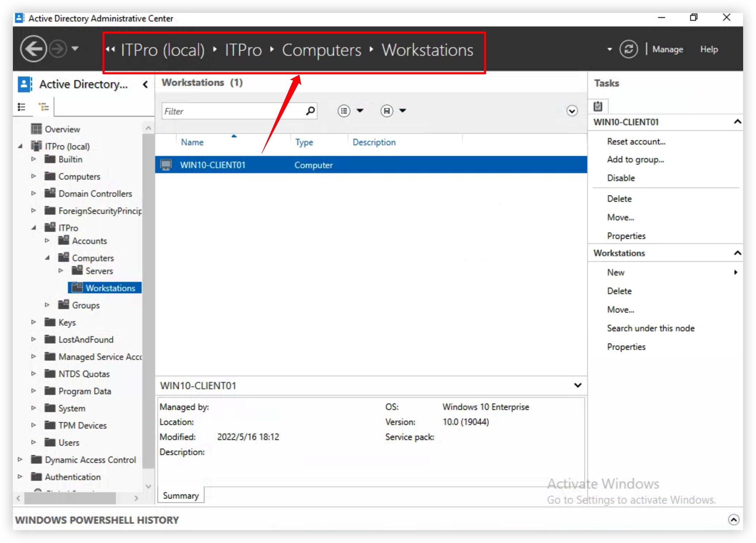This screenshot has height=543, width=756.
Task: Expand the Windows PowerShell History panel
Action: pyautogui.click(x=733, y=519)
